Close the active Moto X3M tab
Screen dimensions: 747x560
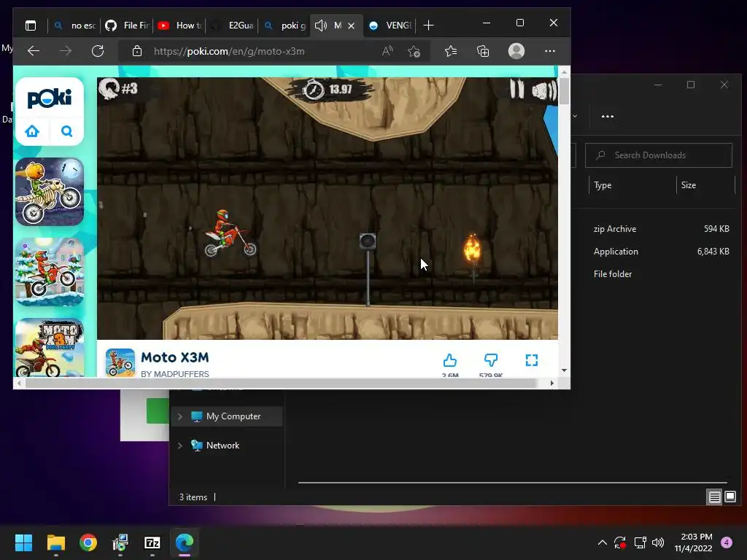coord(351,26)
